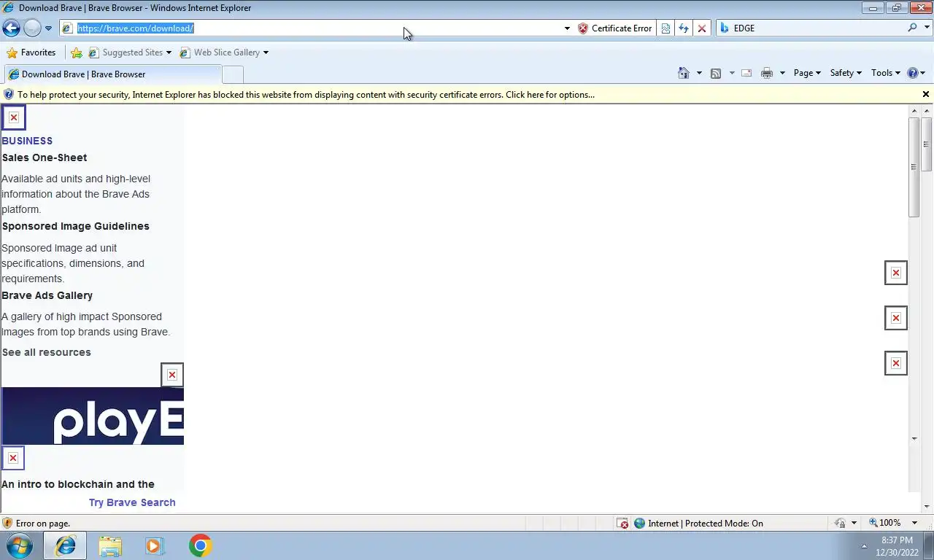
Task: Open the search provider dropdown arrow
Action: (926, 28)
